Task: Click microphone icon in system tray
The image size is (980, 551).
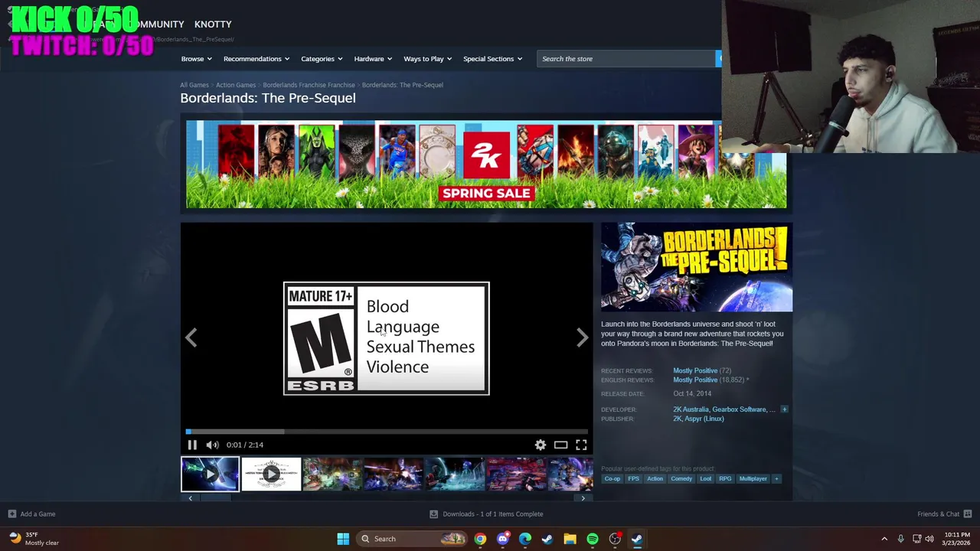Action: (x=900, y=539)
